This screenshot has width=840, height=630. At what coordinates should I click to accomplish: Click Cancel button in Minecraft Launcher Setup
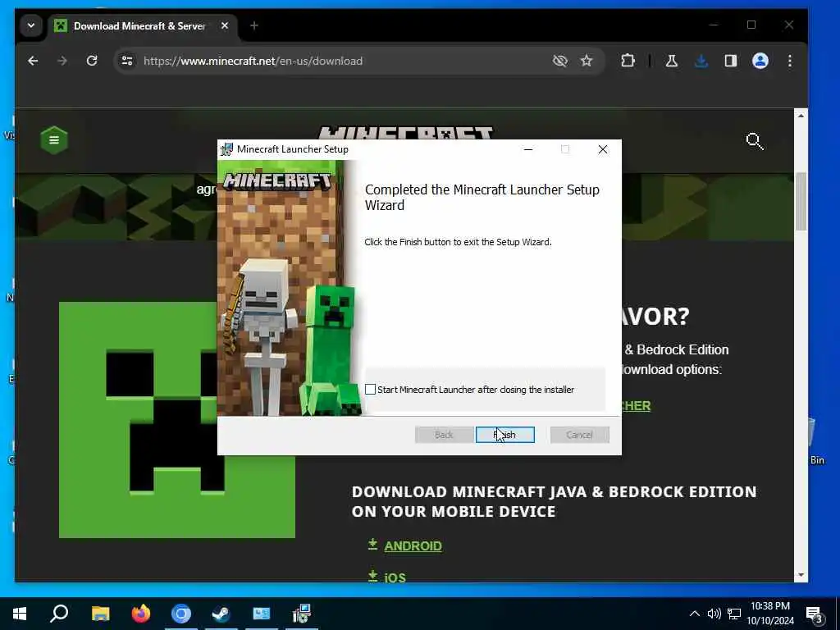pyautogui.click(x=579, y=435)
